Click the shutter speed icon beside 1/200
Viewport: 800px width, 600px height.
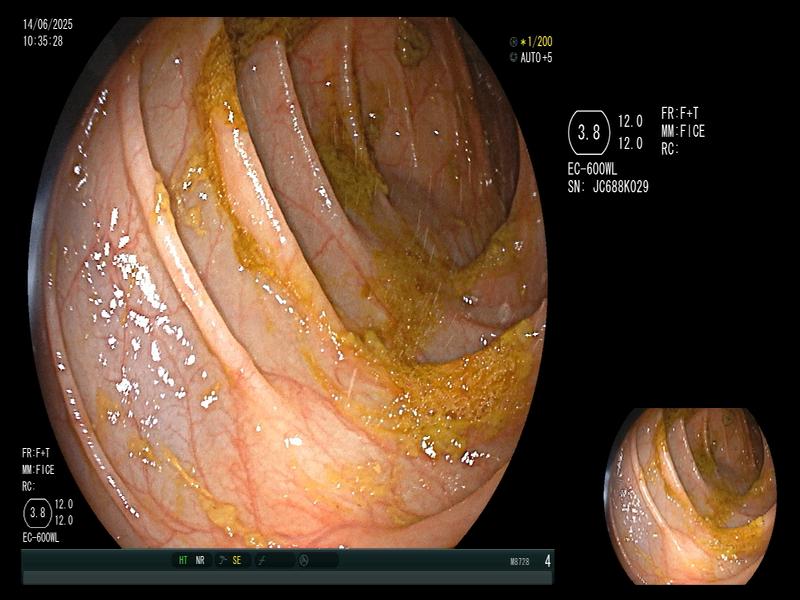click(513, 42)
